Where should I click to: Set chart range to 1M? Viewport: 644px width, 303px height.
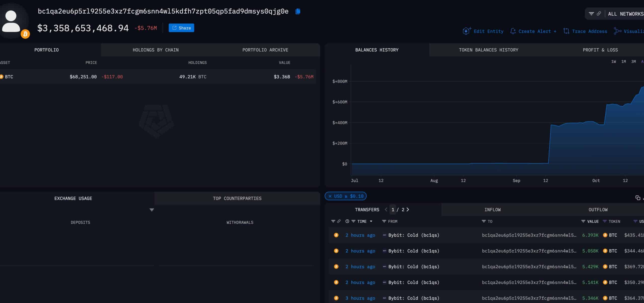624,61
